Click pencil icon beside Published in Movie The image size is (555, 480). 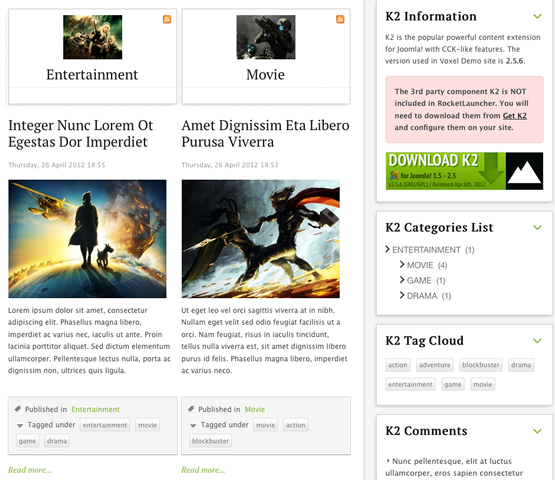point(191,409)
